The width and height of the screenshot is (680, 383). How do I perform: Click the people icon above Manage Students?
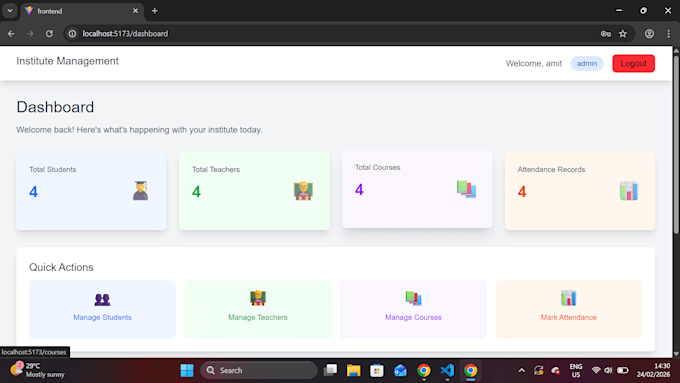(x=102, y=299)
